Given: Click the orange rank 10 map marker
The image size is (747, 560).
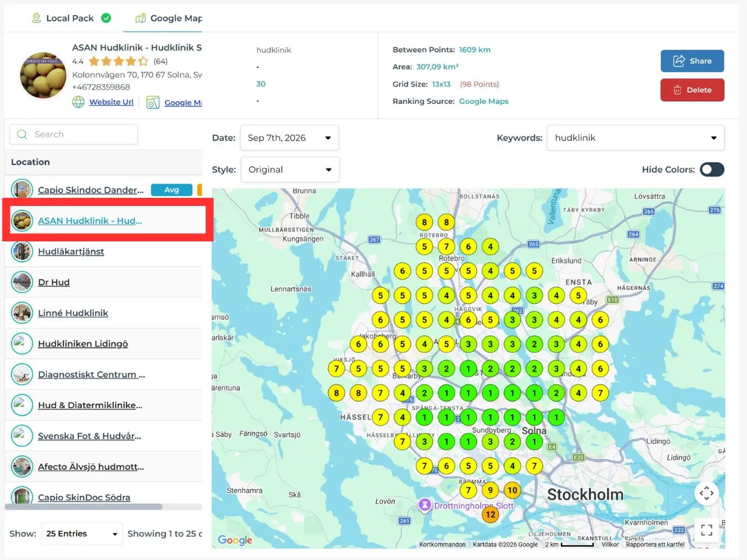Looking at the screenshot, I should (x=512, y=490).
